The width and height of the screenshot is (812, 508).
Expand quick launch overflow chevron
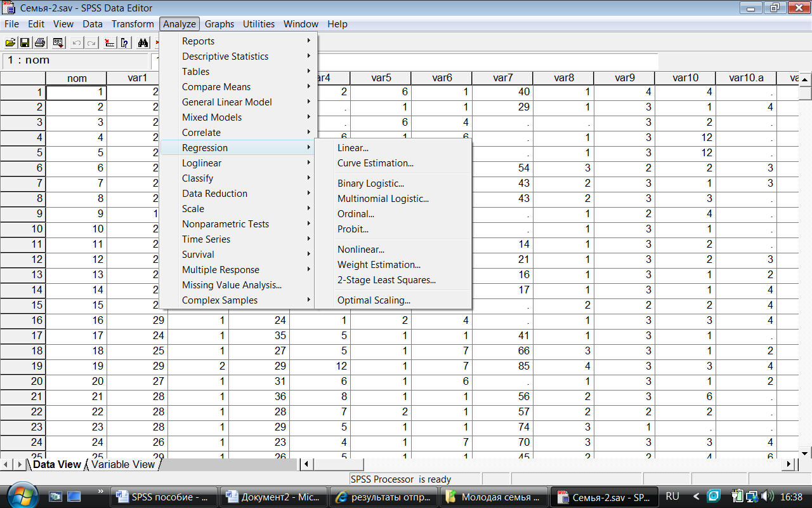(100, 491)
